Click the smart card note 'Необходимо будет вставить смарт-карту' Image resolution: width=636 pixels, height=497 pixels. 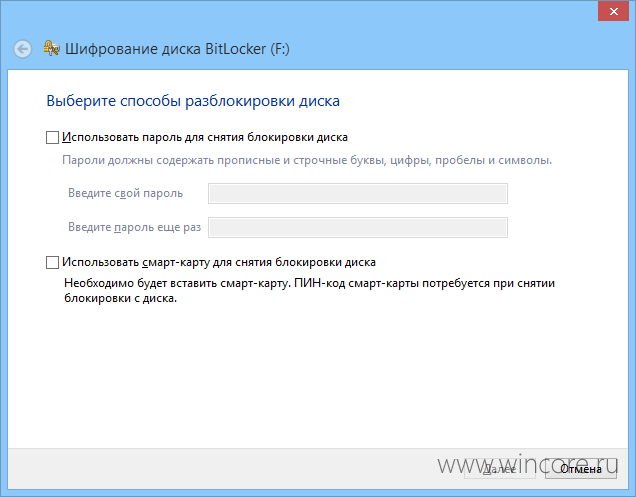point(309,290)
